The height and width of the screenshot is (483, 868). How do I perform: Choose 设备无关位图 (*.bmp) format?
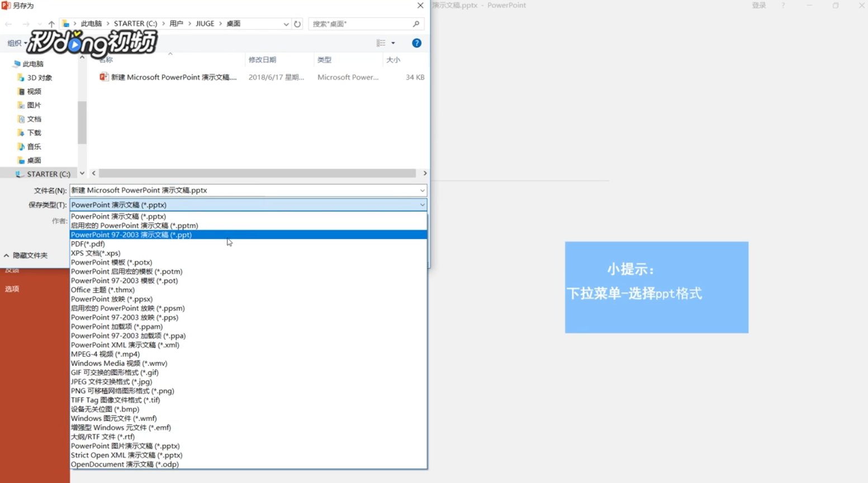[x=248, y=409]
